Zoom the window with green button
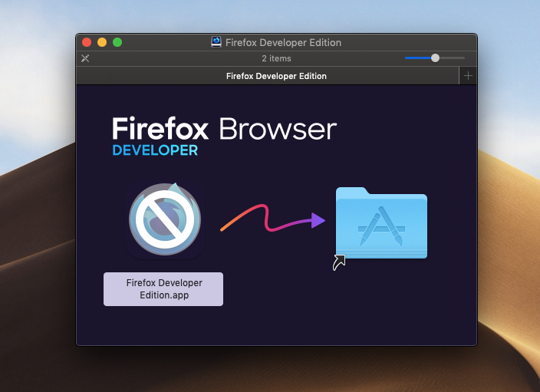This screenshot has height=392, width=540. (117, 42)
